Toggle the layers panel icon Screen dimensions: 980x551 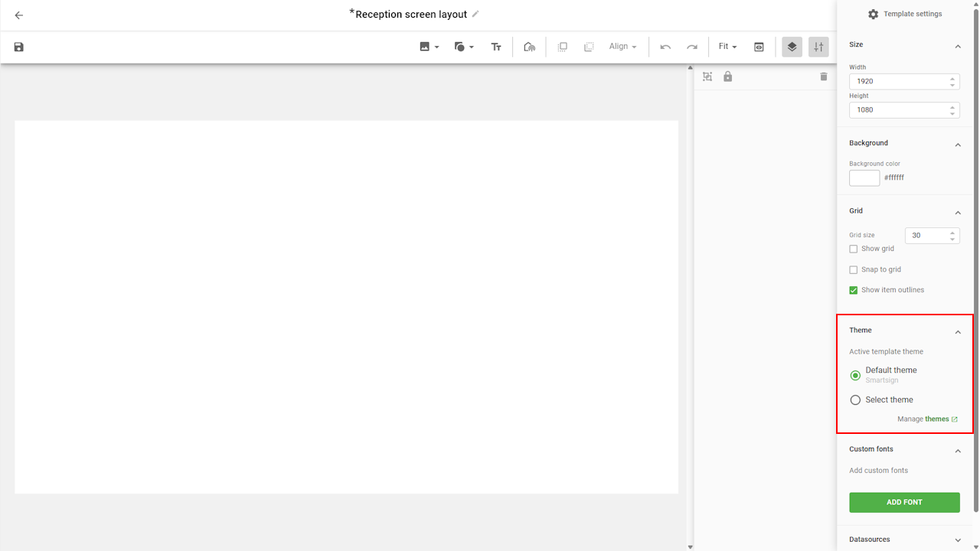(792, 47)
